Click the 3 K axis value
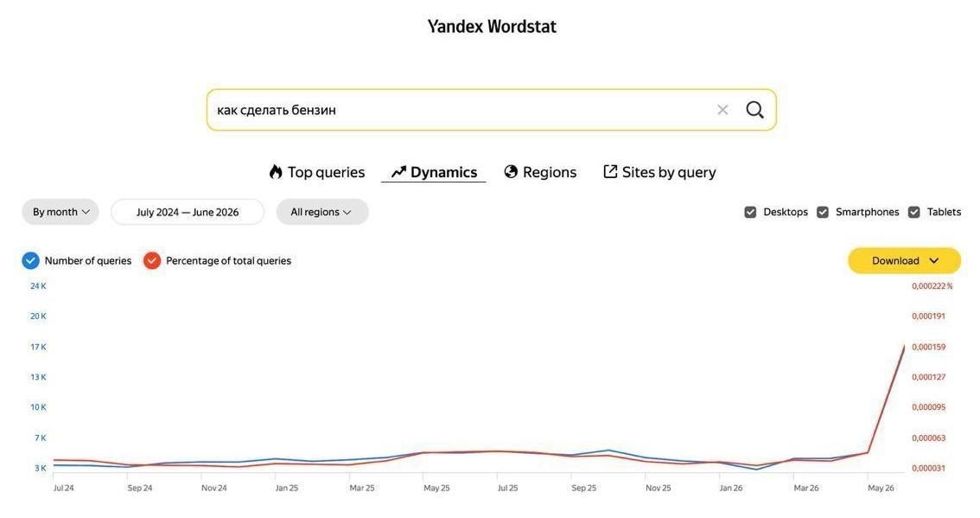 [x=40, y=468]
